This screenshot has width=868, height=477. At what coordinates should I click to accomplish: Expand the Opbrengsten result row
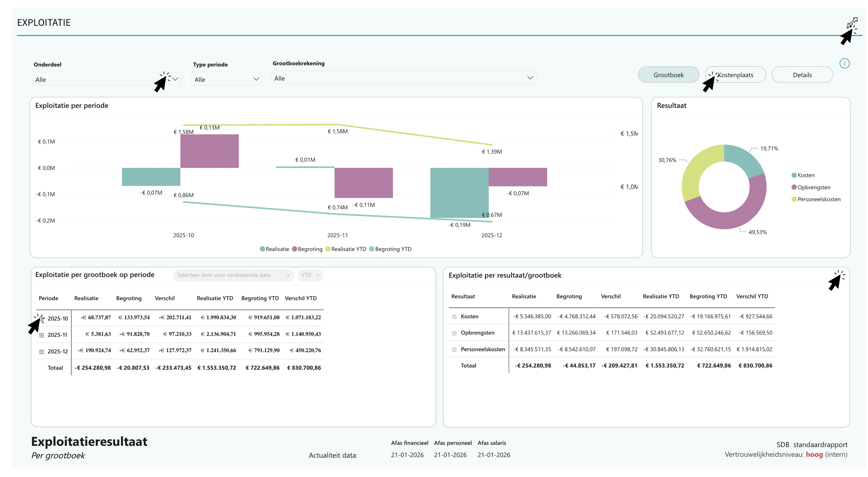click(x=454, y=333)
